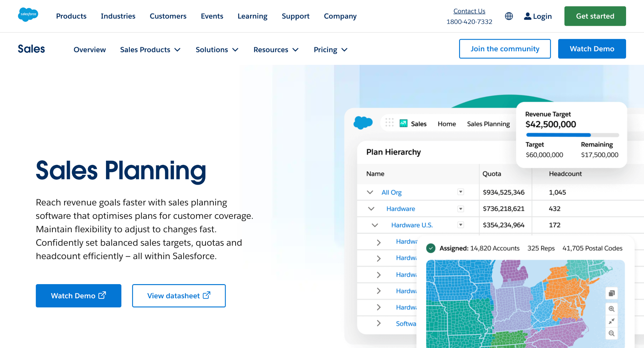Click the external-link icon on hero Watch Demo

pyautogui.click(x=102, y=295)
